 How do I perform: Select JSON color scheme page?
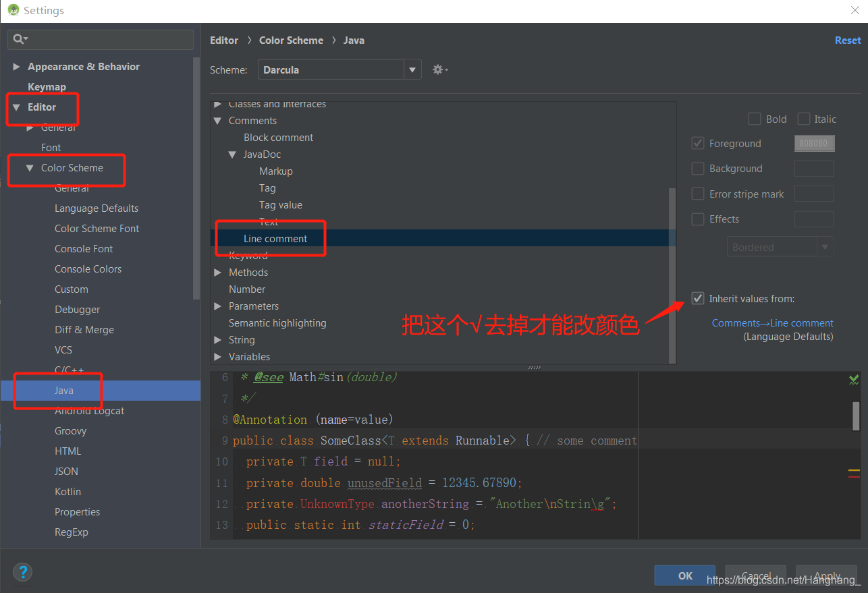pos(66,472)
